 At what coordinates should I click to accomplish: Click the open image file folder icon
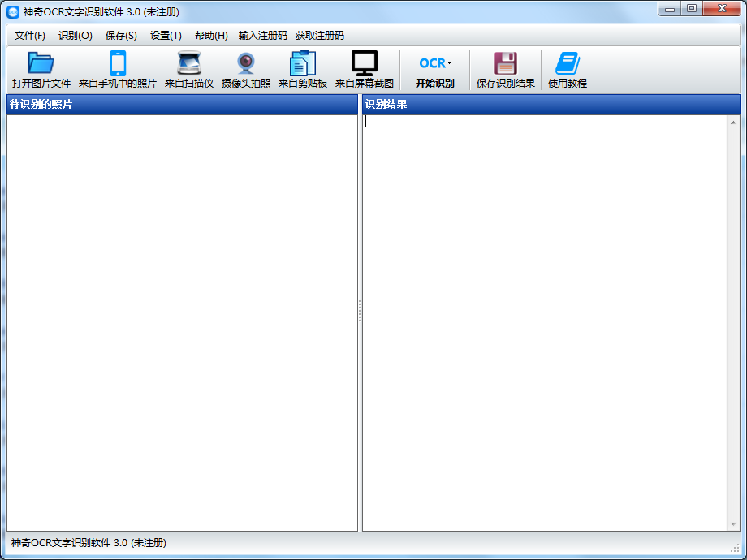click(41, 63)
